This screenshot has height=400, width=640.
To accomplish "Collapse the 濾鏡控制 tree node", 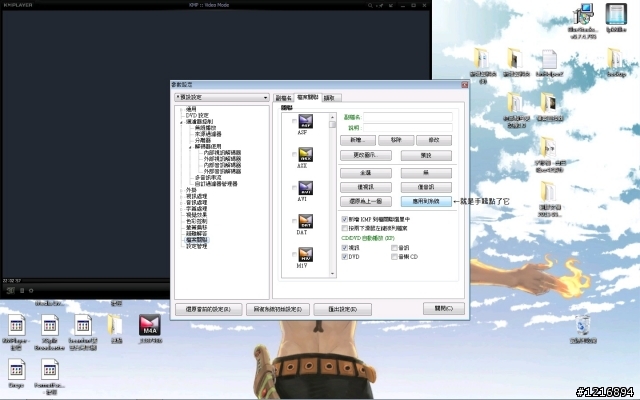I will 182,122.
